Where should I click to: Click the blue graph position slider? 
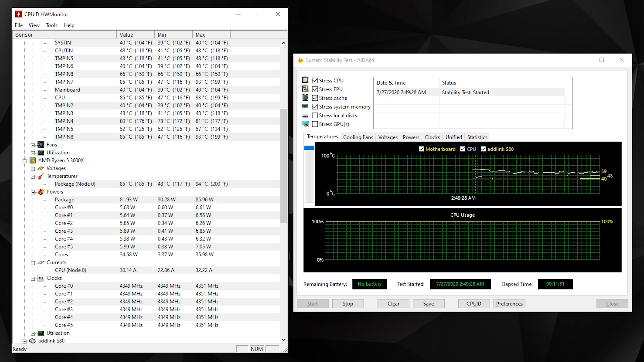point(309,148)
